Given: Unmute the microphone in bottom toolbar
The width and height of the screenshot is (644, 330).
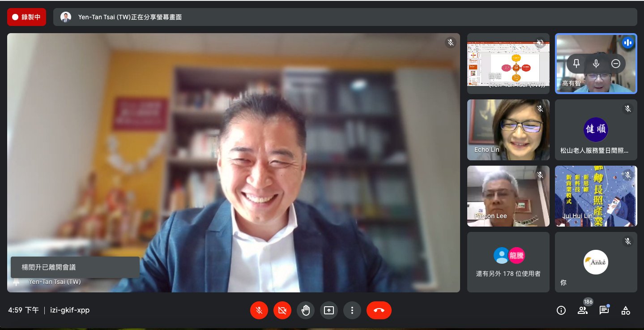Looking at the screenshot, I should pos(259,310).
